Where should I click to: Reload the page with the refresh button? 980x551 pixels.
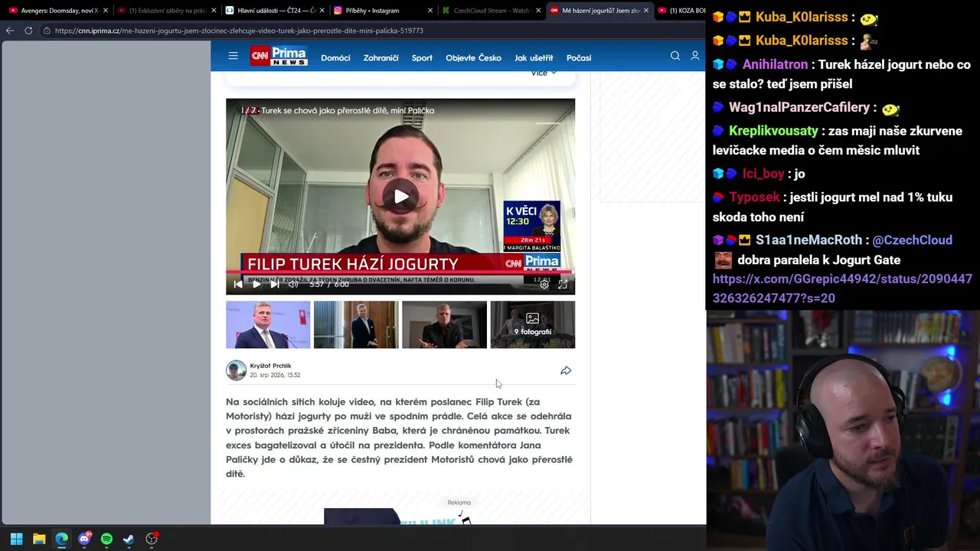coord(28,31)
